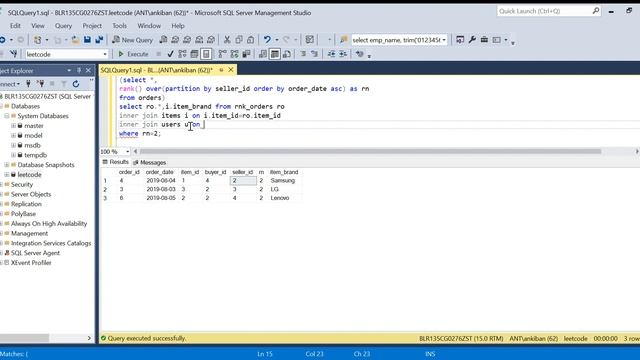Pin the Object Explorer panel
The image size is (640, 360).
(79, 70)
